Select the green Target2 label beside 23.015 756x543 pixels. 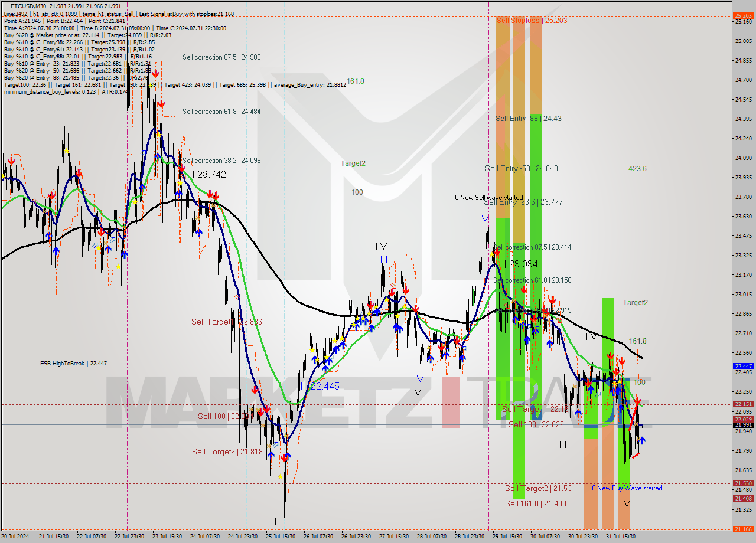click(x=635, y=303)
